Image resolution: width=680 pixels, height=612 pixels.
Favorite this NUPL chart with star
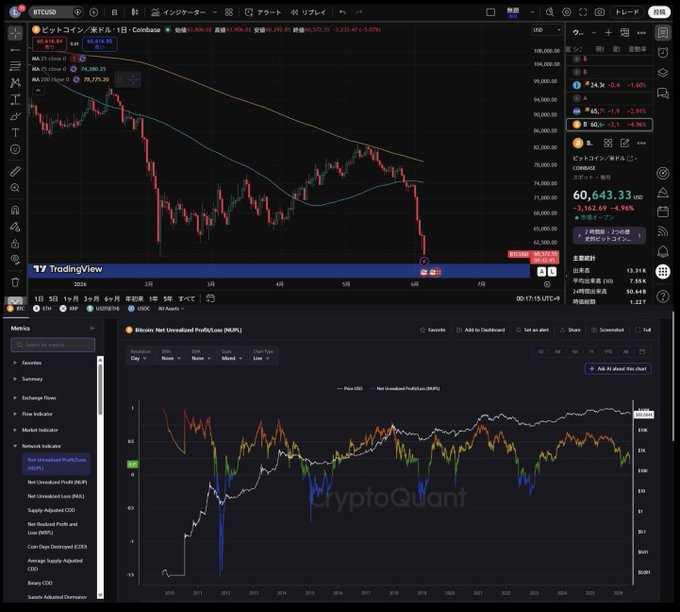click(x=432, y=330)
